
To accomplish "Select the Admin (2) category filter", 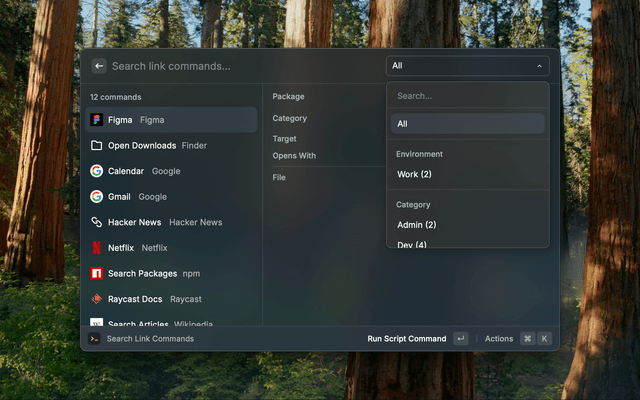I will pos(468,225).
